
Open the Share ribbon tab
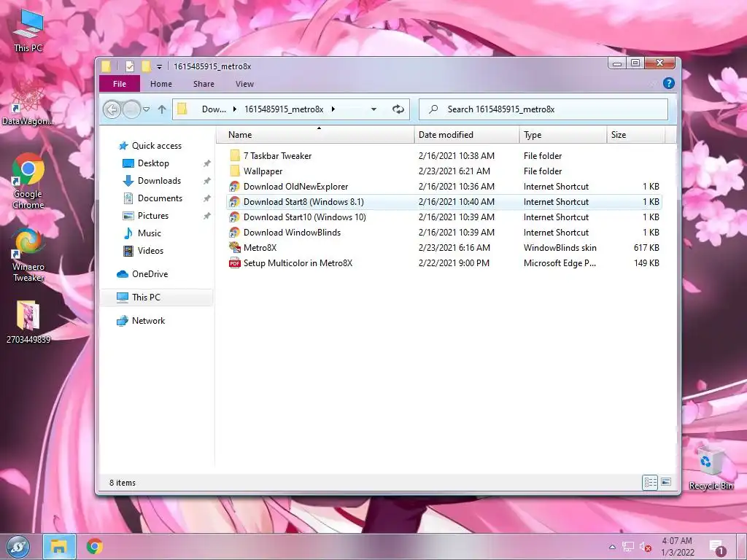(204, 84)
